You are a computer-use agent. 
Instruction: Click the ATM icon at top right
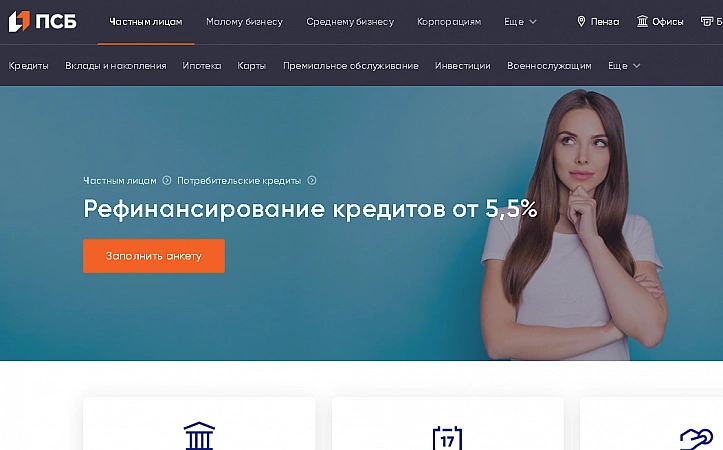706,21
